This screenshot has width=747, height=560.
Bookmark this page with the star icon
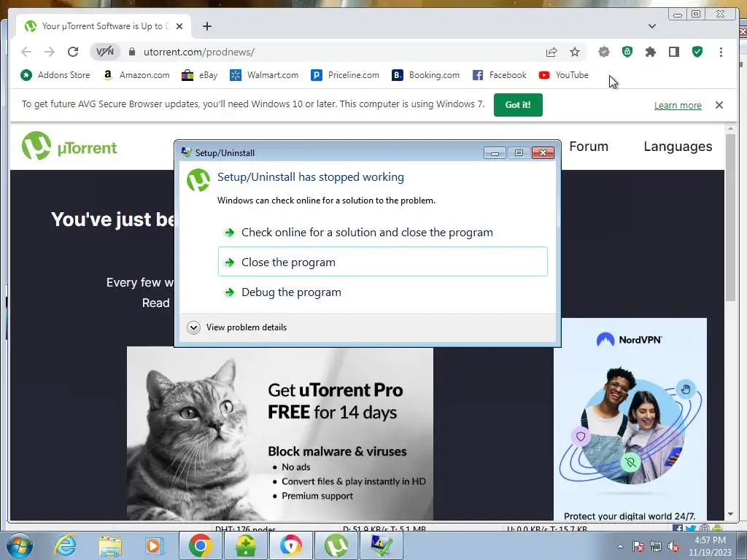pyautogui.click(x=575, y=52)
